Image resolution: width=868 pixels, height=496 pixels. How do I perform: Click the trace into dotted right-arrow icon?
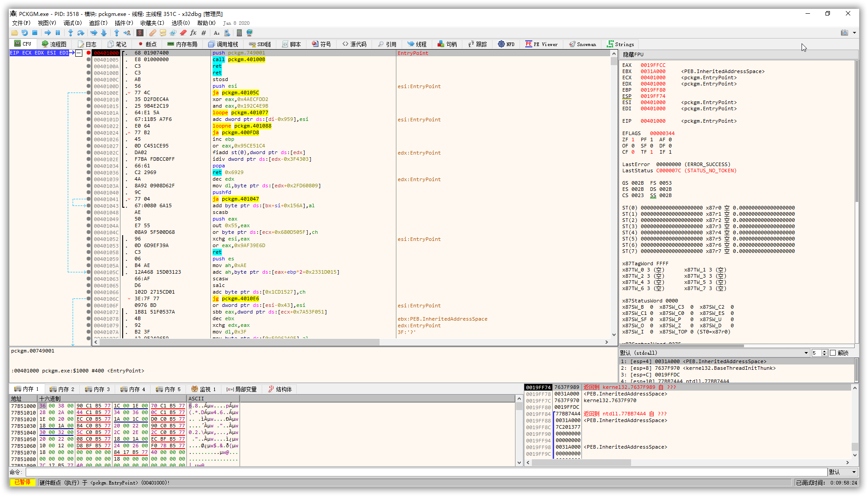click(x=94, y=33)
